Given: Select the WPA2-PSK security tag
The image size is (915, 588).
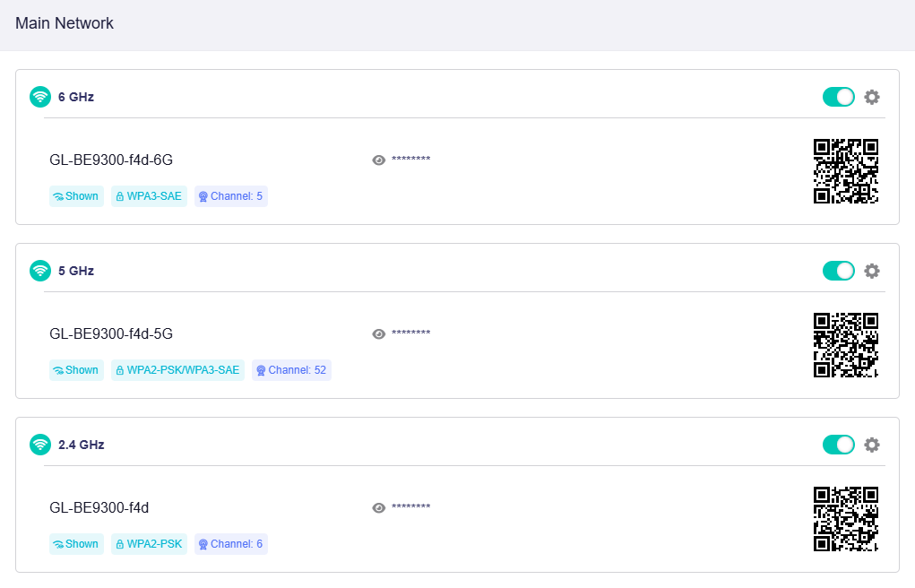Looking at the screenshot, I should coord(149,544).
